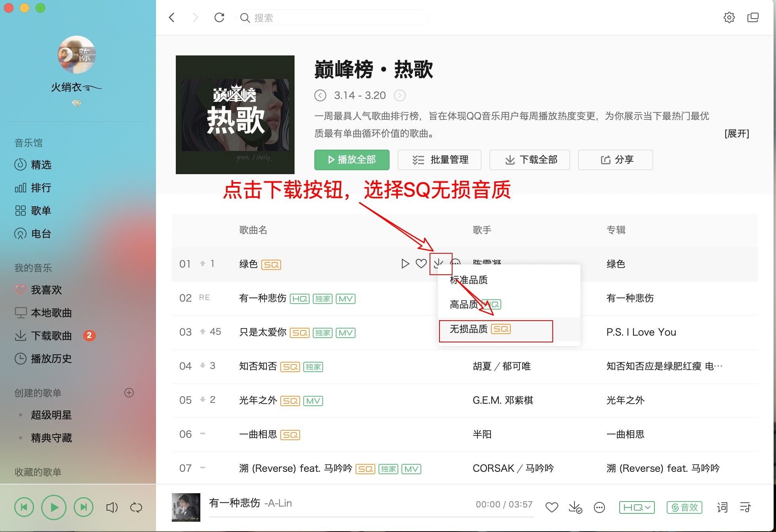
Task: Click the 播放全部 button
Action: 352,160
